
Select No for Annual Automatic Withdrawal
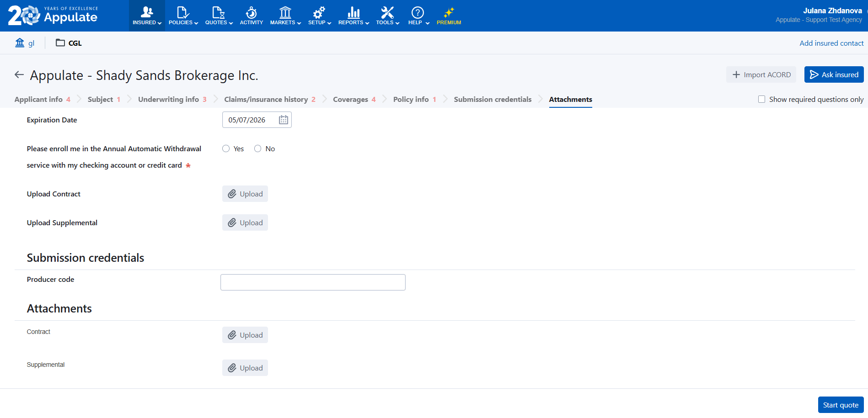click(x=258, y=148)
